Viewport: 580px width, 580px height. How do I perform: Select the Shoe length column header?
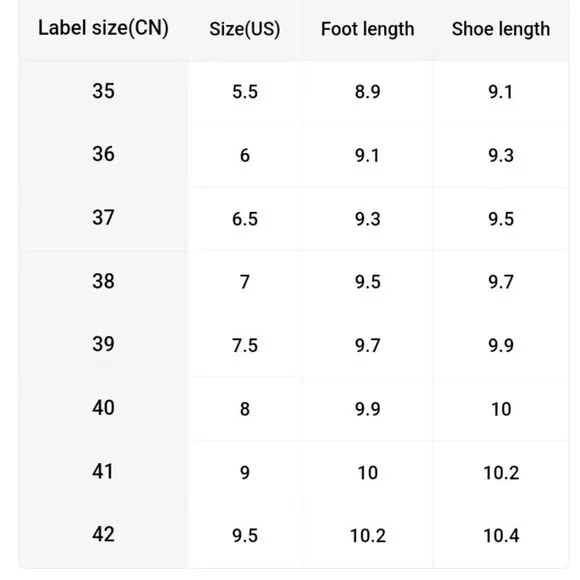coord(501,29)
